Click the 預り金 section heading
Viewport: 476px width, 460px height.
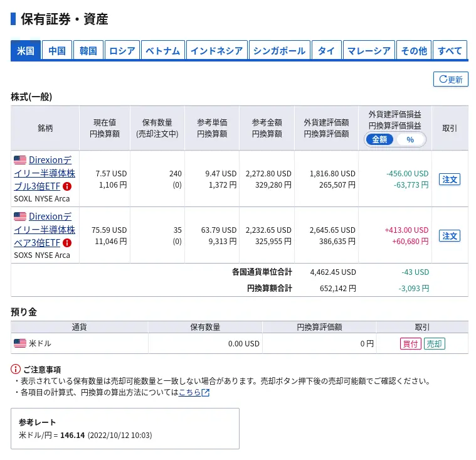[24, 312]
